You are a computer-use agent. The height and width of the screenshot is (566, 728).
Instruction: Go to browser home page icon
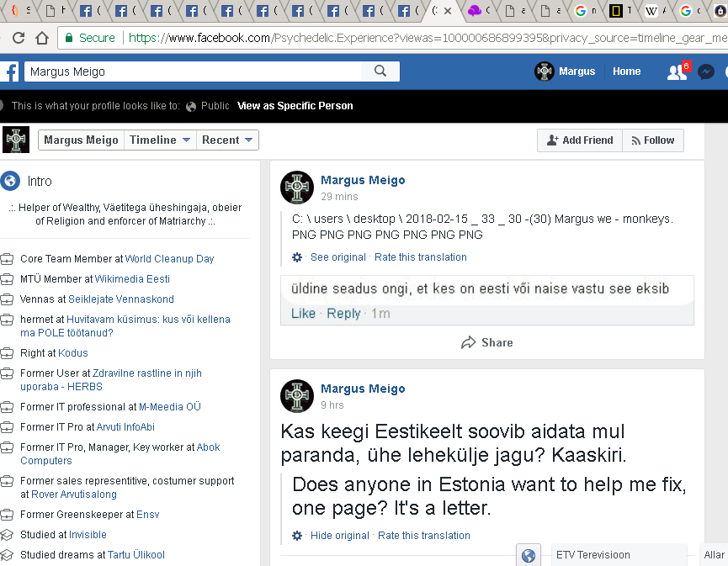(x=42, y=38)
